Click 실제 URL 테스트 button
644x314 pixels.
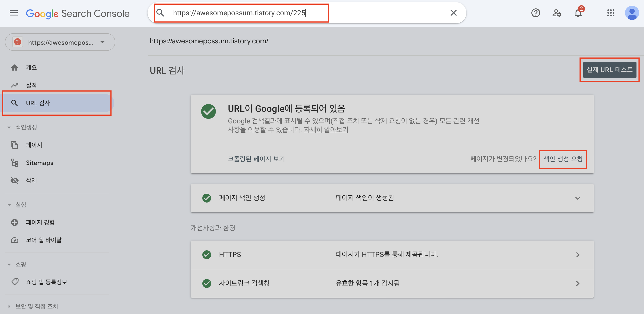610,70
